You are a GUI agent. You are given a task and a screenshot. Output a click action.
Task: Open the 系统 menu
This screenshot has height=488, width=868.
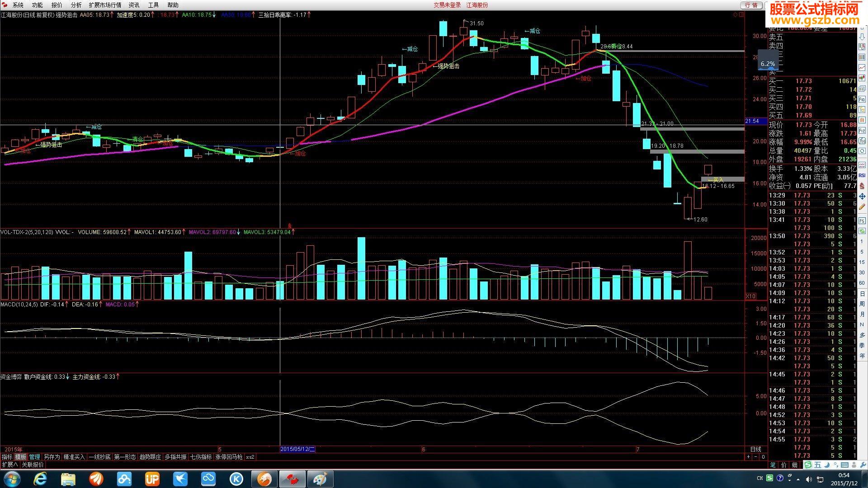click(18, 5)
